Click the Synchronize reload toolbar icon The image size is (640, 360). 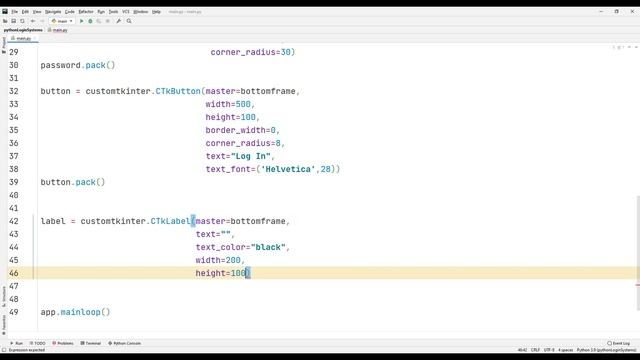point(22,21)
